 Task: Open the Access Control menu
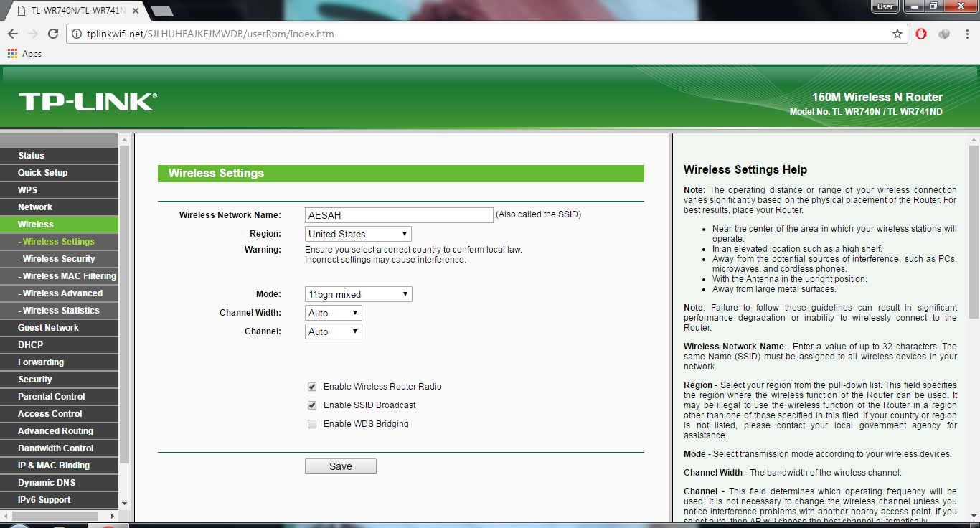59,414
